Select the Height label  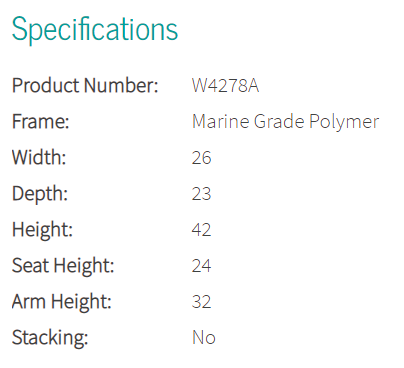[x=42, y=230]
